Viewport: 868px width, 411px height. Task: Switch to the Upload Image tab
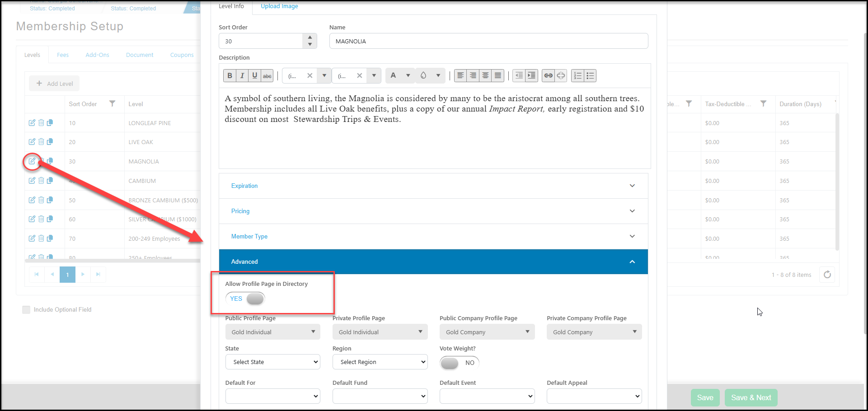[279, 6]
